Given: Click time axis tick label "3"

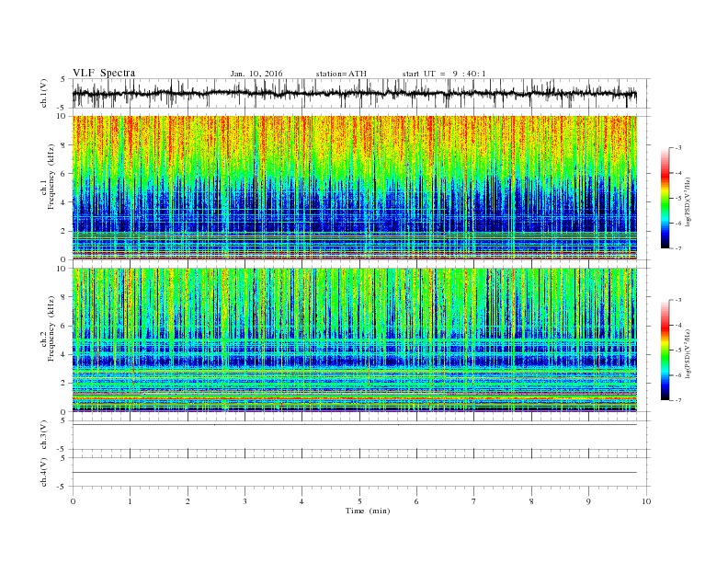Looking at the screenshot, I should point(245,501).
